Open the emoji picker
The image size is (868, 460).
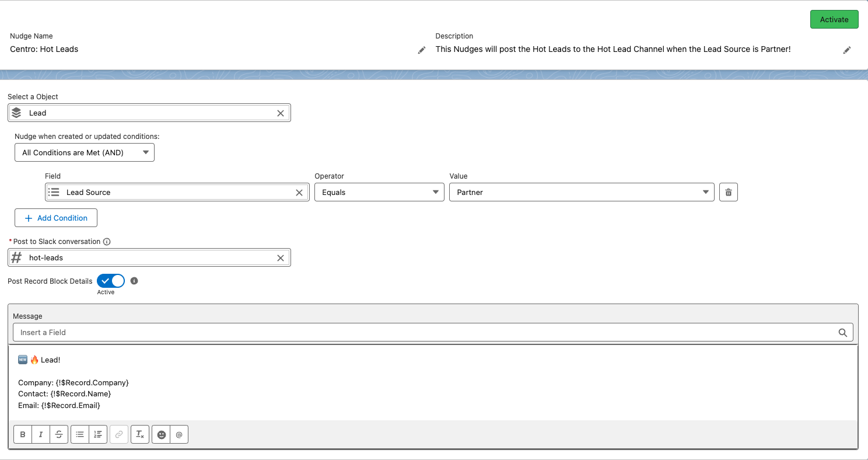[x=161, y=434]
